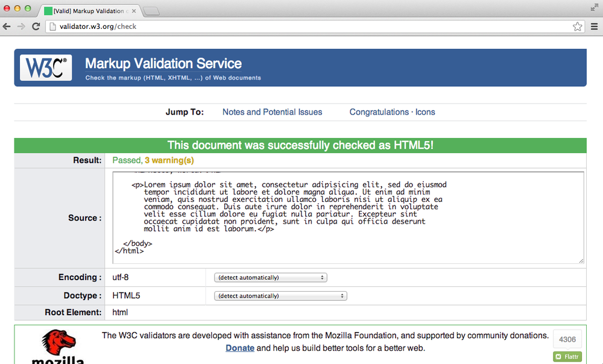Navigate back using the browser back arrow

pyautogui.click(x=6, y=26)
